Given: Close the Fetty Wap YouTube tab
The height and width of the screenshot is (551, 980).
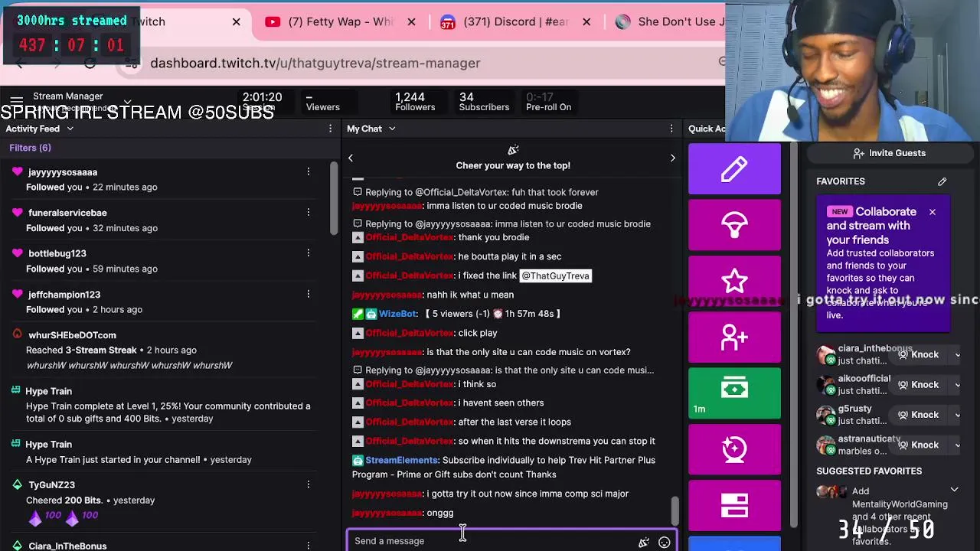Looking at the screenshot, I should (x=411, y=21).
